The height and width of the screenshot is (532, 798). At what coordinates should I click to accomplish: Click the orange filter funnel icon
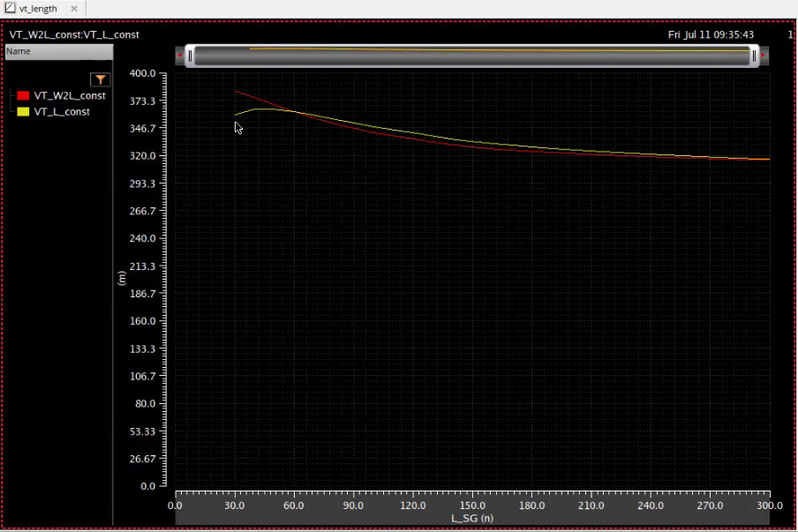click(101, 79)
